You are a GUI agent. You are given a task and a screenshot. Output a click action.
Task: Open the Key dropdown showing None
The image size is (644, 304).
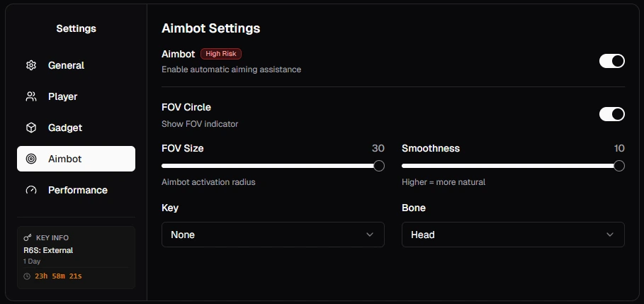click(x=273, y=235)
